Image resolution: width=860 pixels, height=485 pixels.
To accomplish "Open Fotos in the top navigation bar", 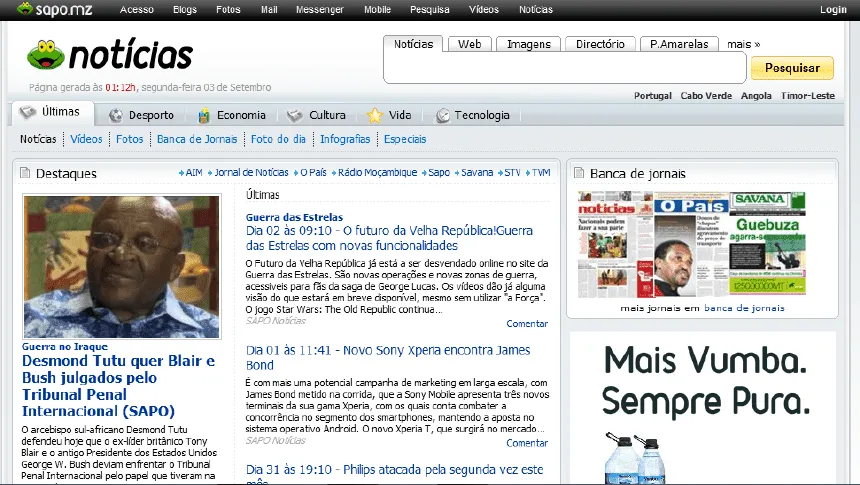I will (228, 9).
